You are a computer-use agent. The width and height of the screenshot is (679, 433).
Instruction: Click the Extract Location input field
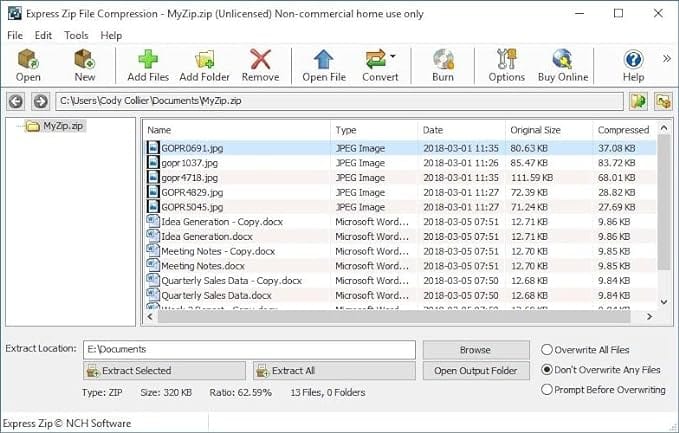pyautogui.click(x=249, y=349)
